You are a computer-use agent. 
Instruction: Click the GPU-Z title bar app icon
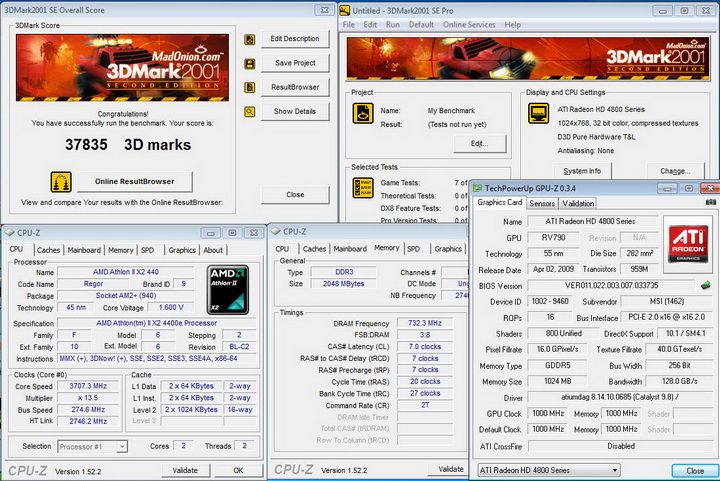pos(478,188)
